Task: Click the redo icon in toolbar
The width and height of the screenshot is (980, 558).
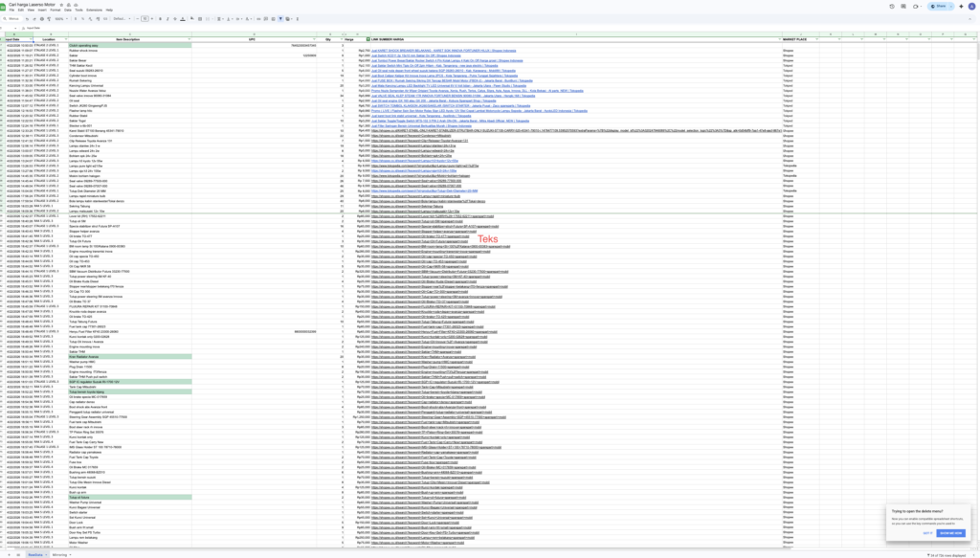Action: click(x=34, y=19)
